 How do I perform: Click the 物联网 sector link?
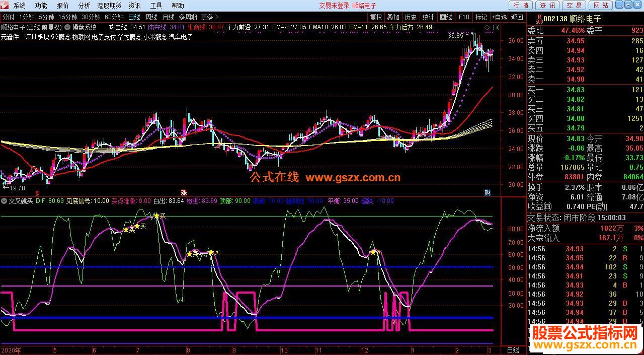pyautogui.click(x=81, y=37)
